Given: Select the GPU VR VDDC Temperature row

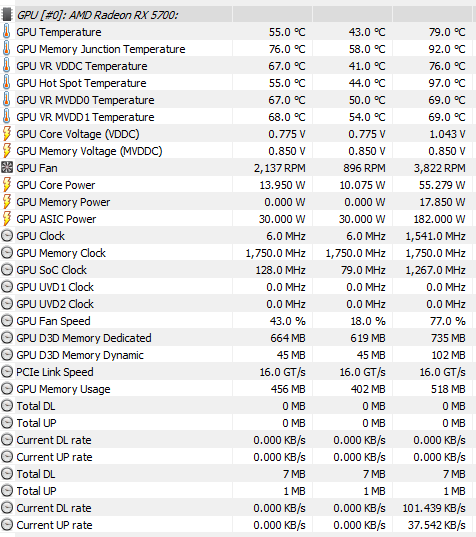Looking at the screenshot, I should pyautogui.click(x=238, y=66).
